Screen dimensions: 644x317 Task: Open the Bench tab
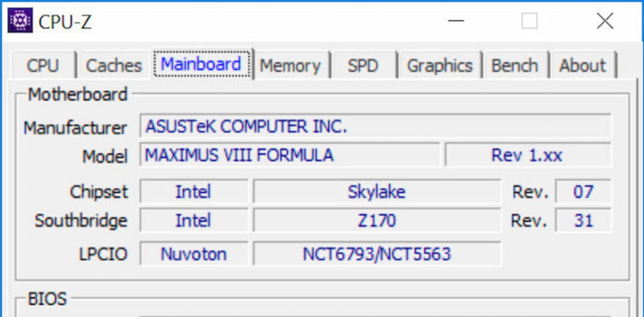click(x=514, y=65)
